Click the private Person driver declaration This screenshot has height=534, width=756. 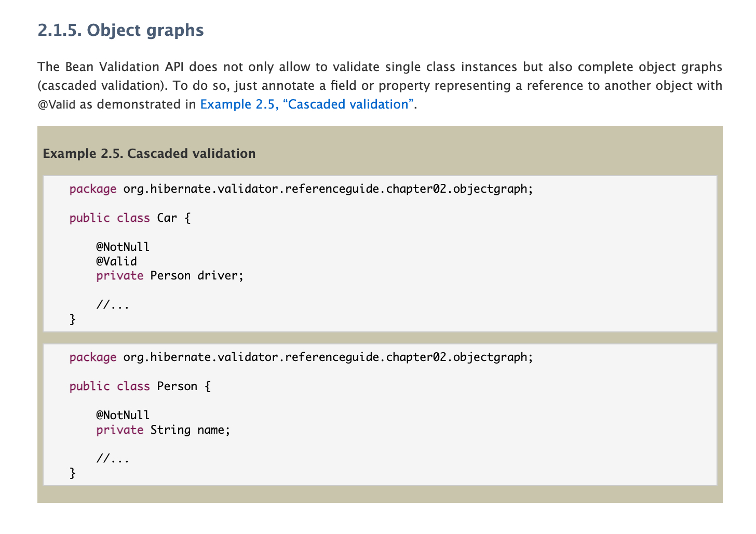click(x=170, y=276)
